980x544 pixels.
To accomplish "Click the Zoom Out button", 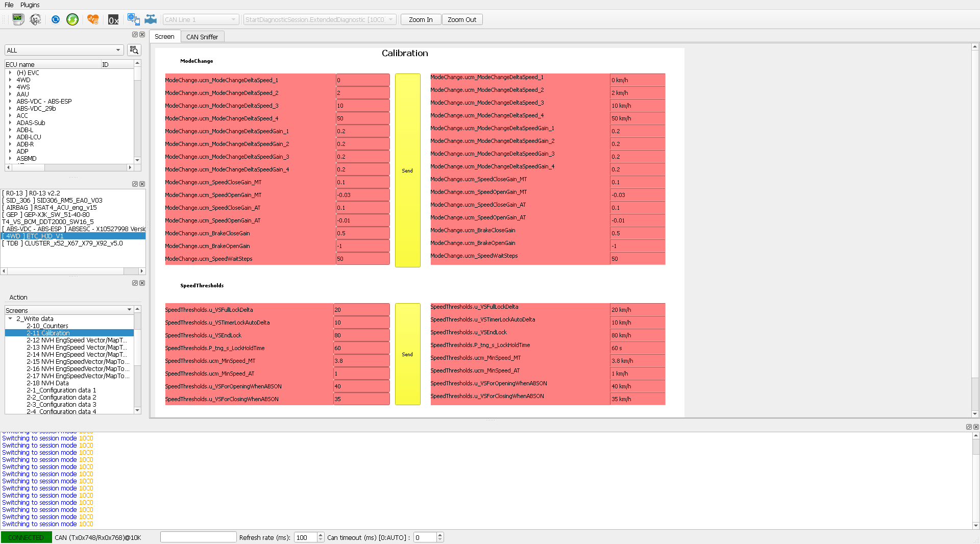I will (x=462, y=19).
